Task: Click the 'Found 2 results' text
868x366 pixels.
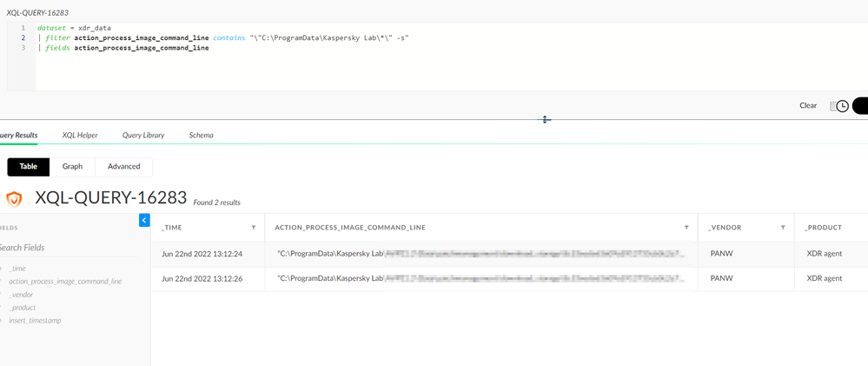Action: pyautogui.click(x=217, y=203)
